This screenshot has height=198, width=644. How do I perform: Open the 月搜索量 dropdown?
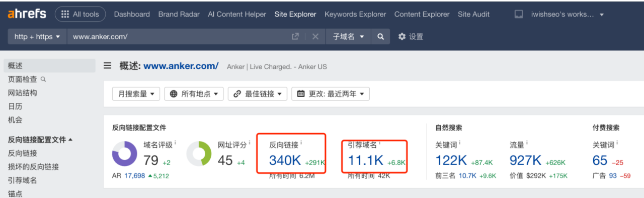tap(136, 94)
